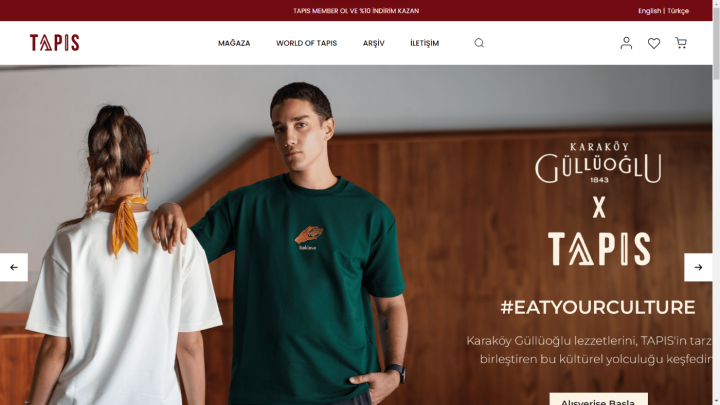Open the user account icon
Screen dimensions: 720x405
point(626,43)
